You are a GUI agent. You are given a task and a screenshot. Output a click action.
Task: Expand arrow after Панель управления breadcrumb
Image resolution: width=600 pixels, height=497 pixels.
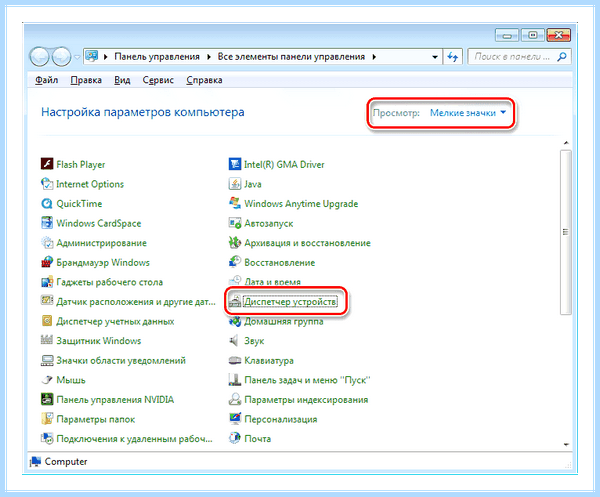pyautogui.click(x=209, y=57)
